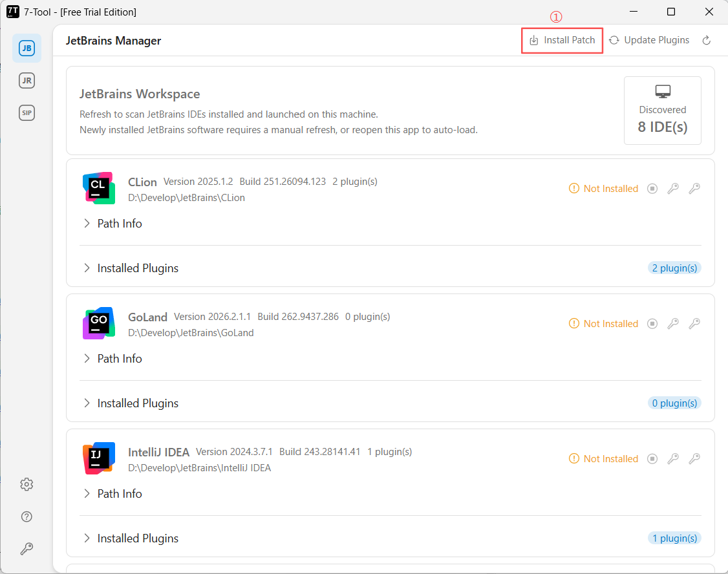Click the last key icon for GoLand
The width and height of the screenshot is (728, 574).
pyautogui.click(x=694, y=323)
